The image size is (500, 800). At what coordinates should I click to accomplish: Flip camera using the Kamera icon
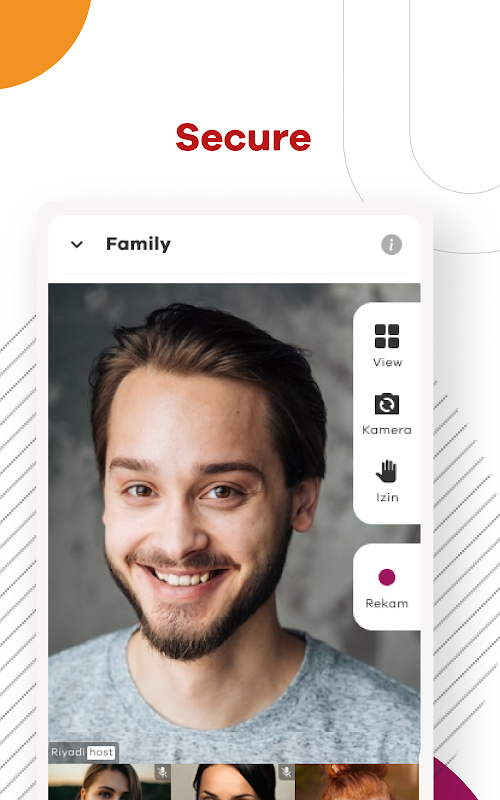tap(387, 404)
